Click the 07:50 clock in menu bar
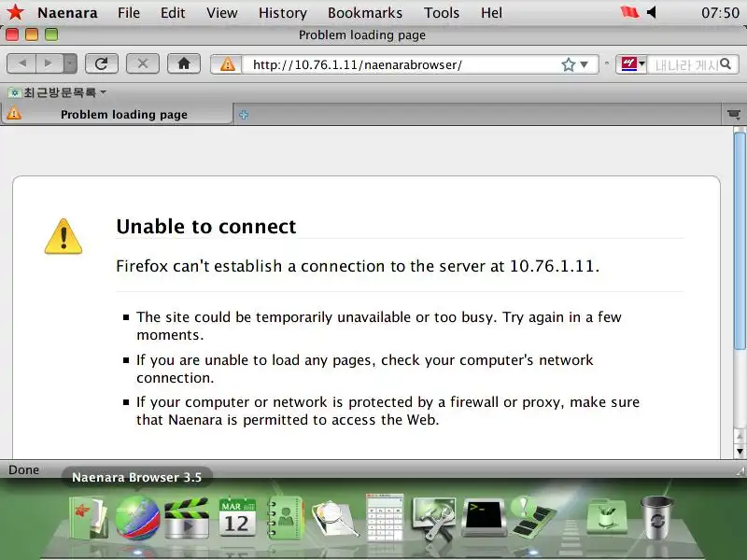The height and width of the screenshot is (560, 747). [720, 12]
